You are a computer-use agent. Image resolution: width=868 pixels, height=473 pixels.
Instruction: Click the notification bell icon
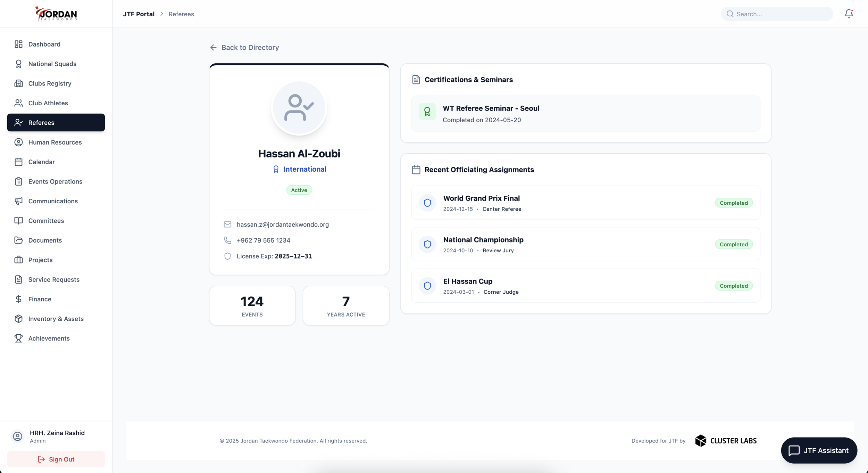click(x=849, y=14)
